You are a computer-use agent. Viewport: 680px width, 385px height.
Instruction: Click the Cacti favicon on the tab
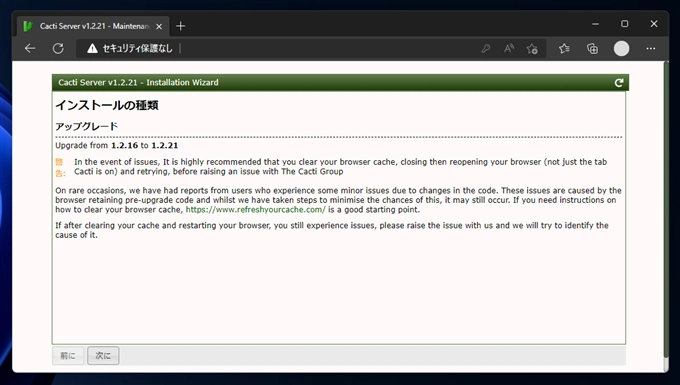tap(28, 26)
